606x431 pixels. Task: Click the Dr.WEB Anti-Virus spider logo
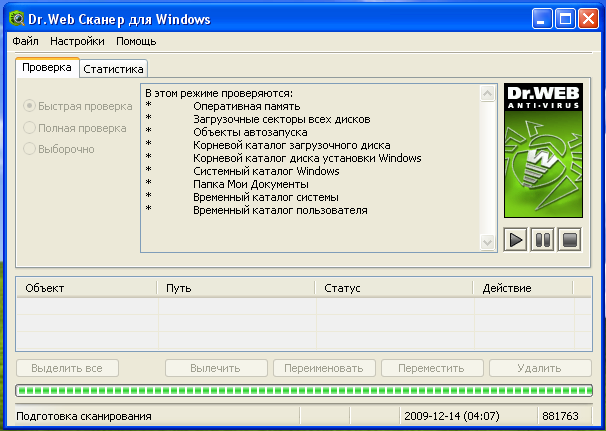[543, 150]
